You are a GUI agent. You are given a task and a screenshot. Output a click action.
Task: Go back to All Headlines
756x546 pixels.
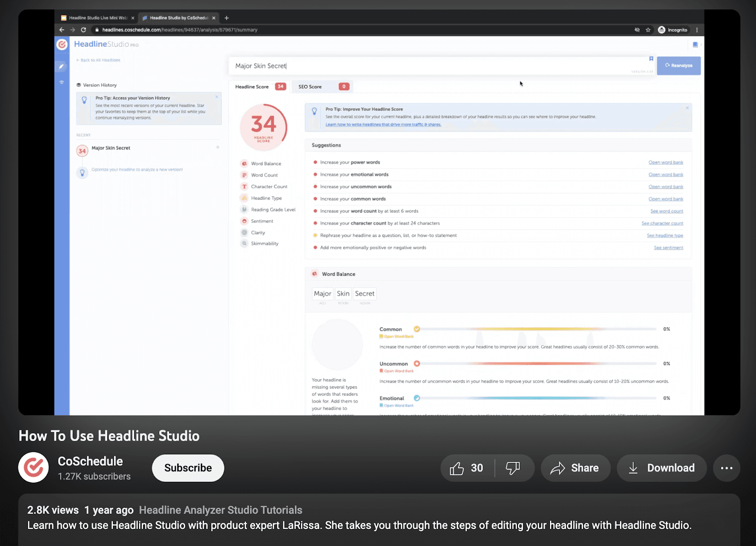[98, 60]
